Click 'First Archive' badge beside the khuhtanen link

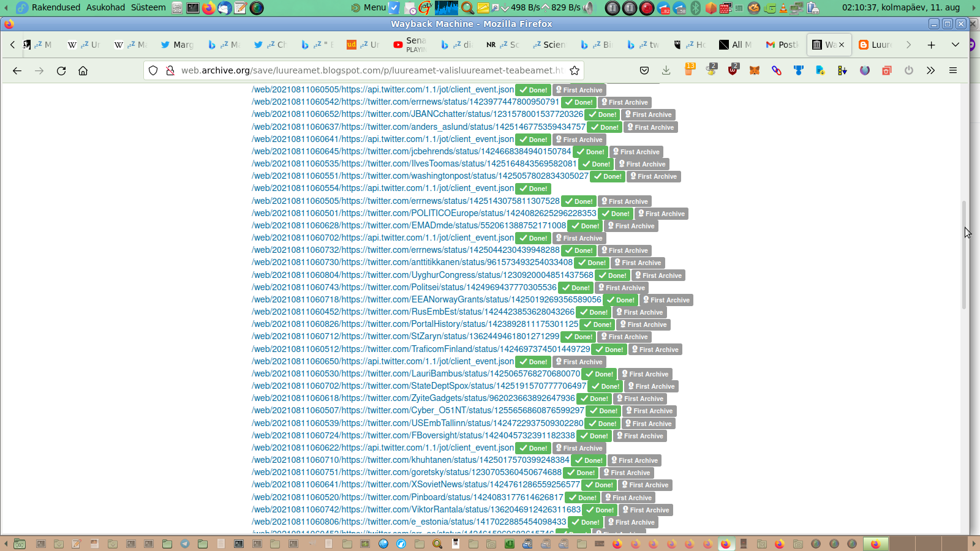tap(635, 460)
